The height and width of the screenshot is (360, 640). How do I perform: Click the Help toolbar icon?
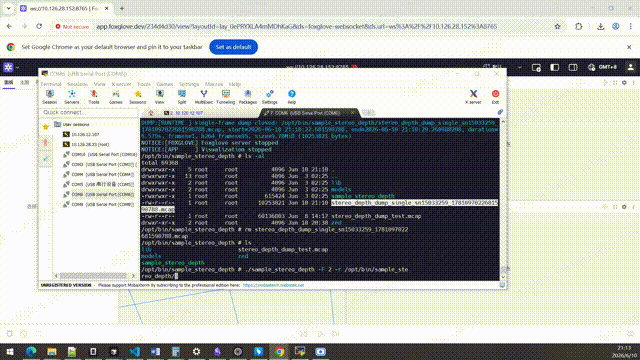[291, 97]
